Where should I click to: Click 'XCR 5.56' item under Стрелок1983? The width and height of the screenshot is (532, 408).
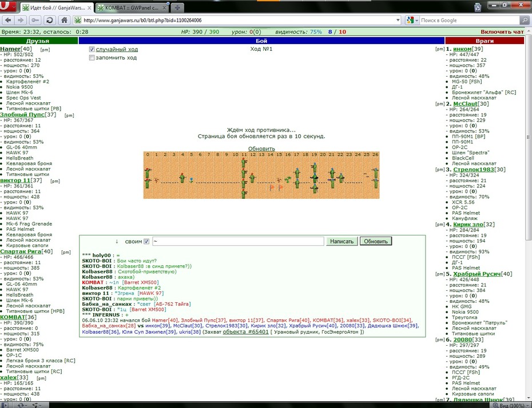463,202
